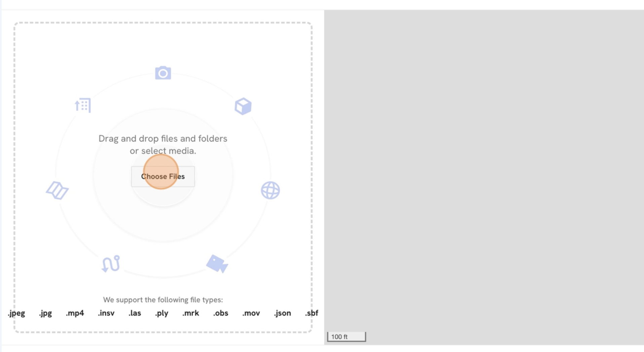
Task: Click the winding route path icon
Action: (111, 263)
